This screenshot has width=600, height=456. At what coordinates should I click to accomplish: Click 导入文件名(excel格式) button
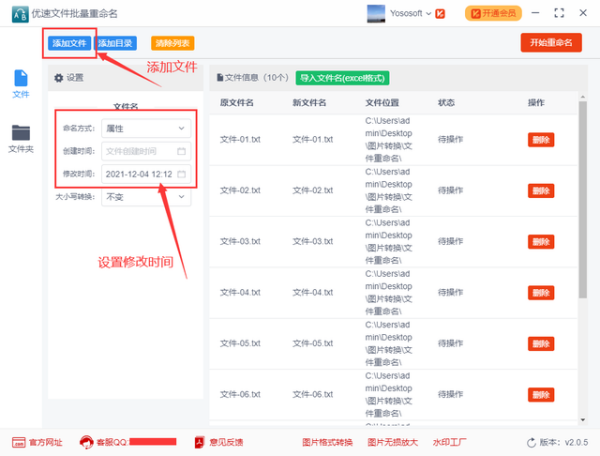[342, 77]
